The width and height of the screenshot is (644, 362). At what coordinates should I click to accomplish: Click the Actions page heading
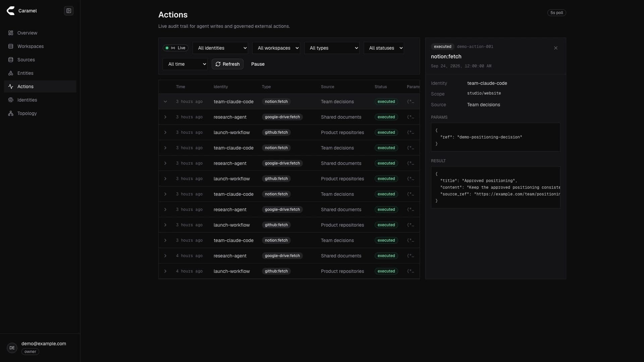coord(173,15)
